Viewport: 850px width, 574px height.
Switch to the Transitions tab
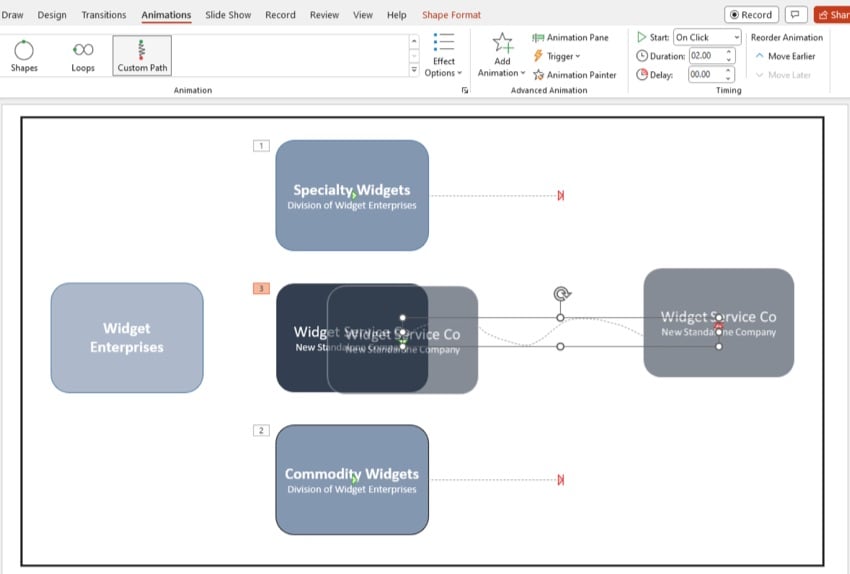point(104,15)
